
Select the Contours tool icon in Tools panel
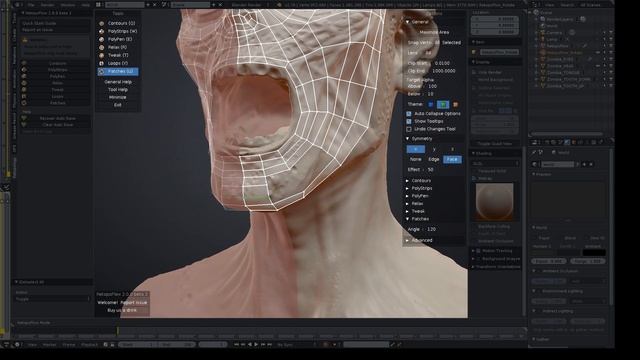coord(102,23)
